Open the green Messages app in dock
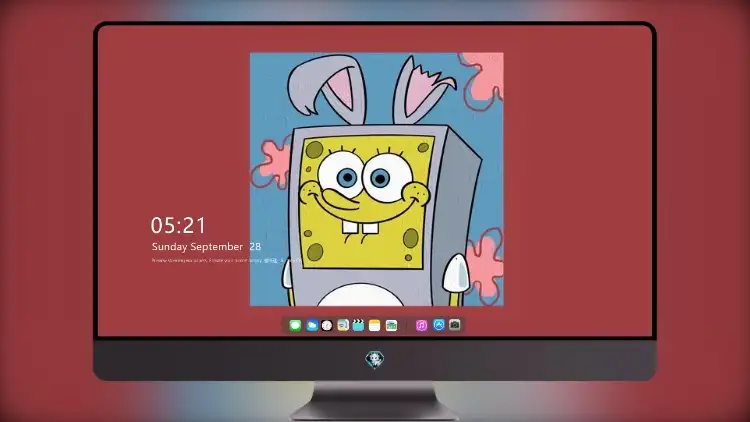 (x=295, y=325)
